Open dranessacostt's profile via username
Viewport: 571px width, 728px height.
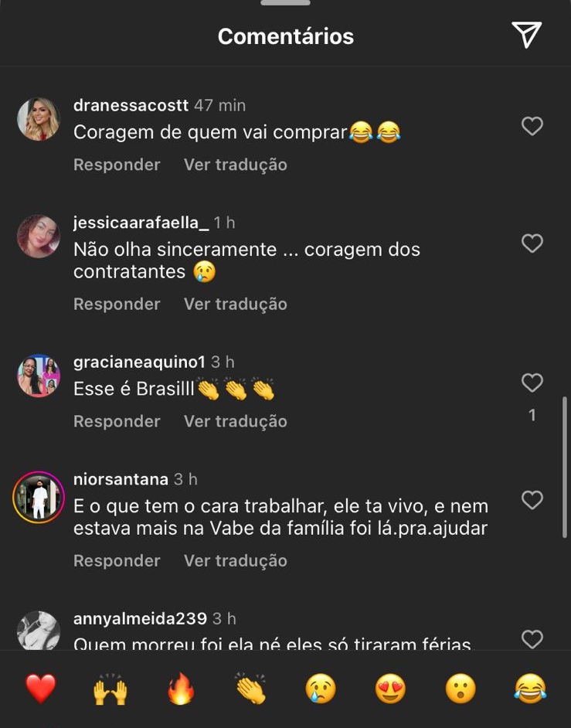(131, 105)
